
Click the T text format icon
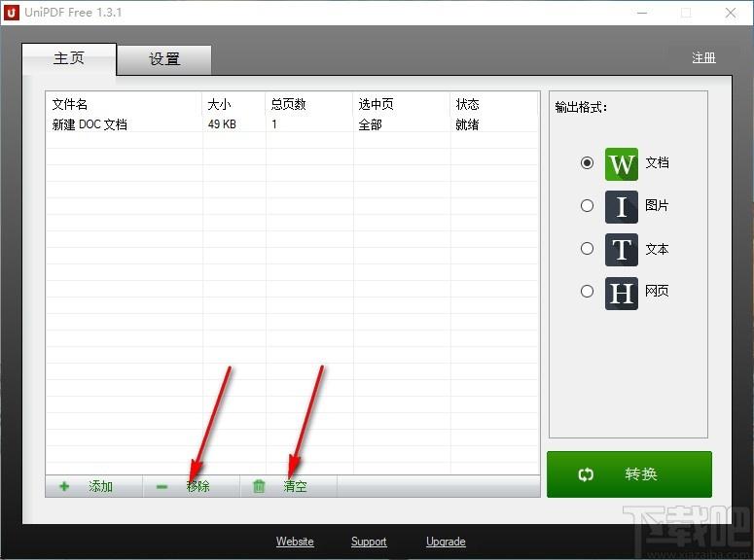pyautogui.click(x=622, y=250)
